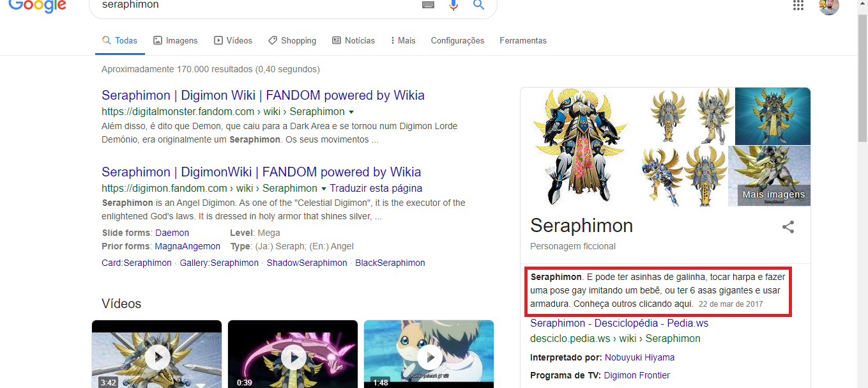Share the Seraphimon knowledge panel

pyautogui.click(x=788, y=227)
